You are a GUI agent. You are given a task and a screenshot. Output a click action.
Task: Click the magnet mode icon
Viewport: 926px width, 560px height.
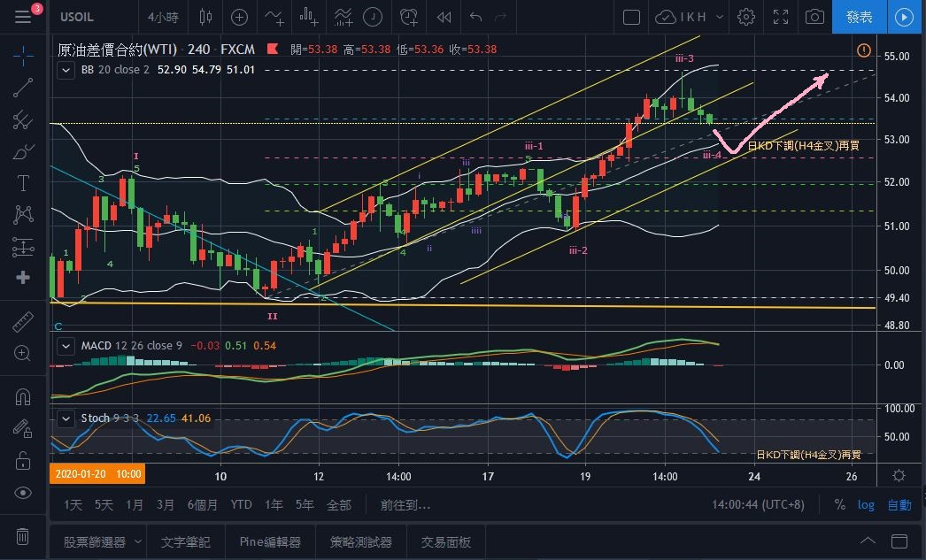click(24, 397)
